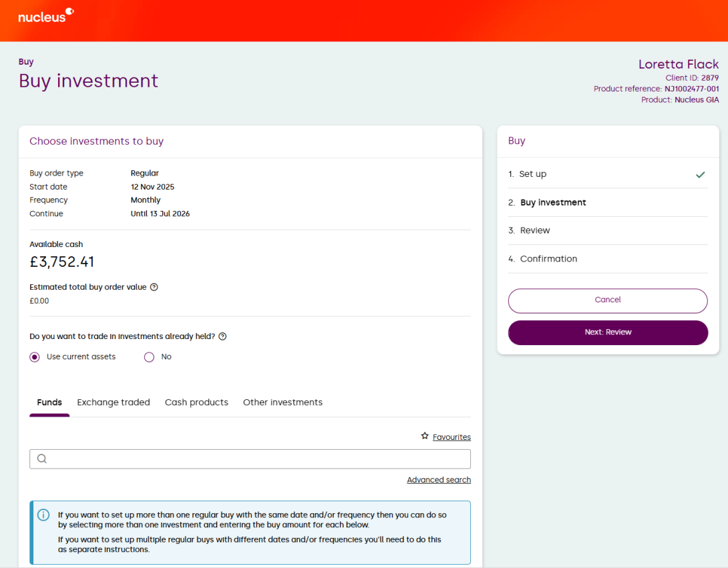Select step 3 Review in Buy panel
728x568 pixels.
[535, 230]
